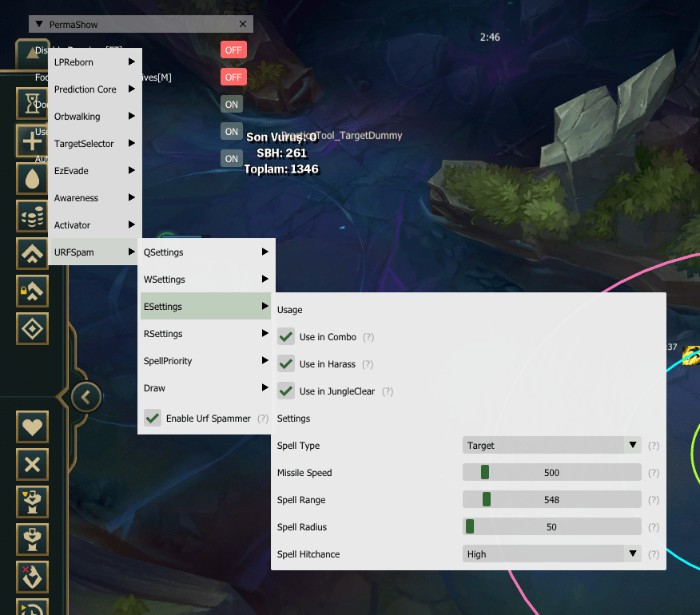Toggle the second ON switch

coord(231,132)
